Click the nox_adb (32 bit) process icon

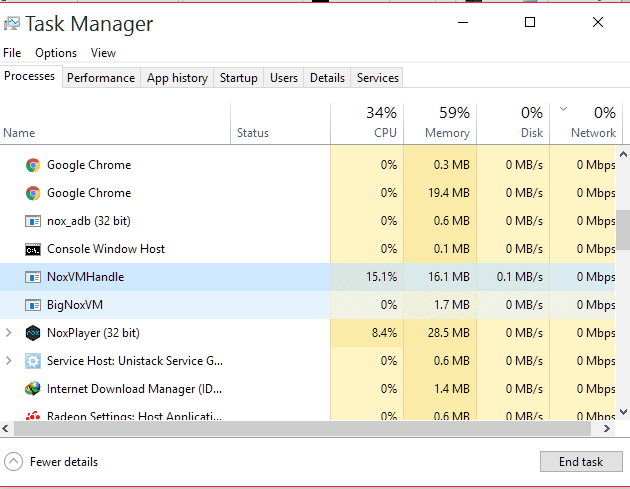[33, 221]
